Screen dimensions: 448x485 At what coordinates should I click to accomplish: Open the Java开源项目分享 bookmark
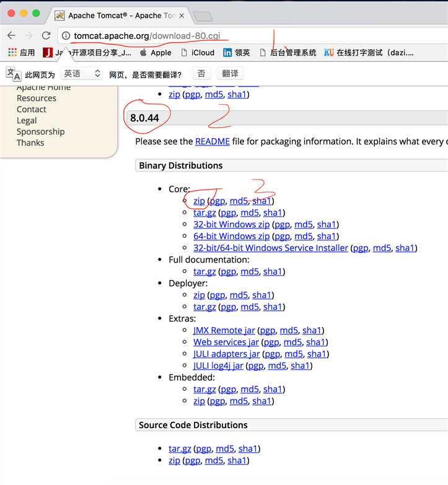[87, 53]
